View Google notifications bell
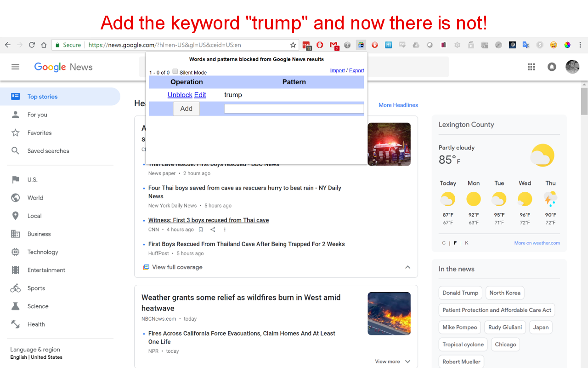 click(552, 67)
